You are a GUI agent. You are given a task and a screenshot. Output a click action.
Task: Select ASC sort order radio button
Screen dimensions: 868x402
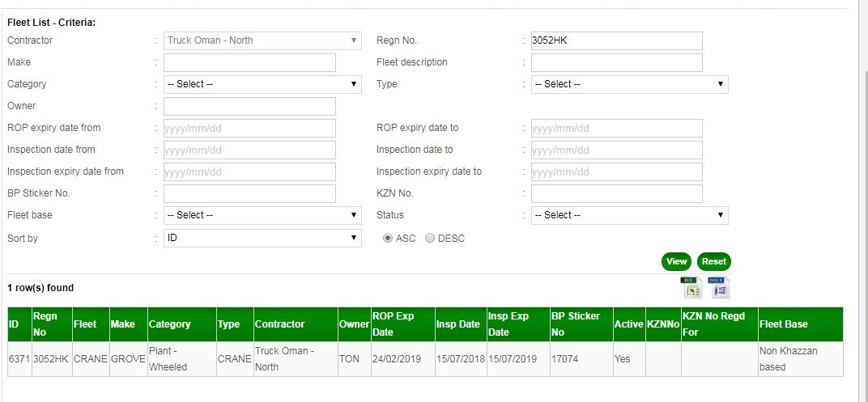(388, 239)
